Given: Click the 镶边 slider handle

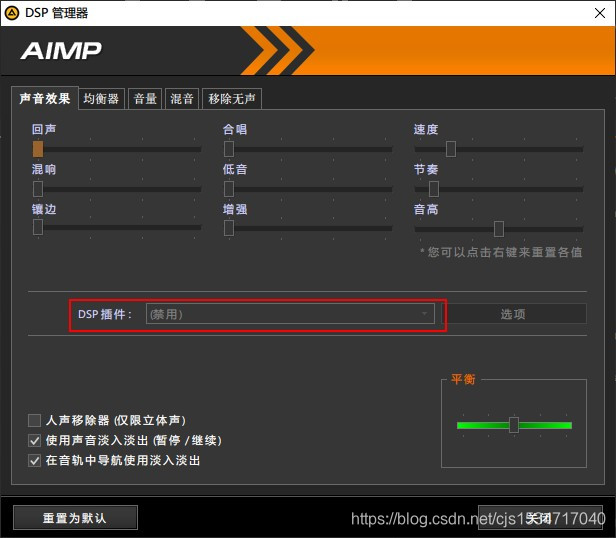Looking at the screenshot, I should (x=38, y=227).
